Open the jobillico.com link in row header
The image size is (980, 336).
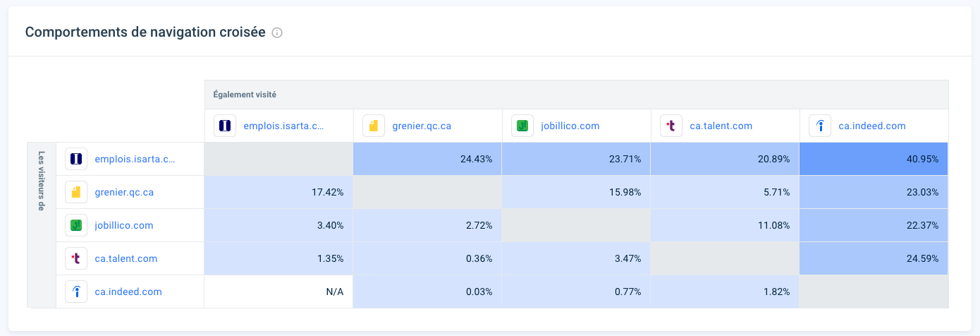124,225
